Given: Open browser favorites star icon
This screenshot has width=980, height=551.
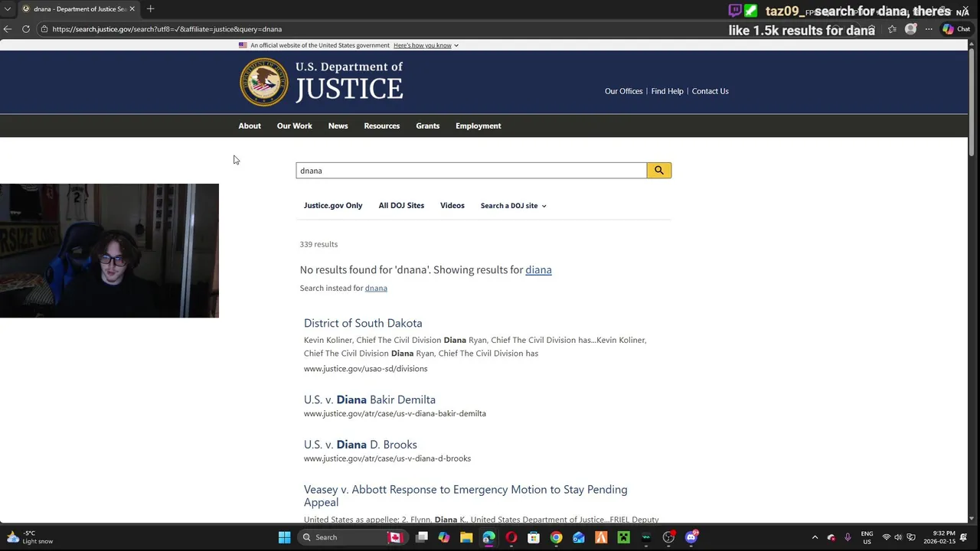Looking at the screenshot, I should 892,29.
